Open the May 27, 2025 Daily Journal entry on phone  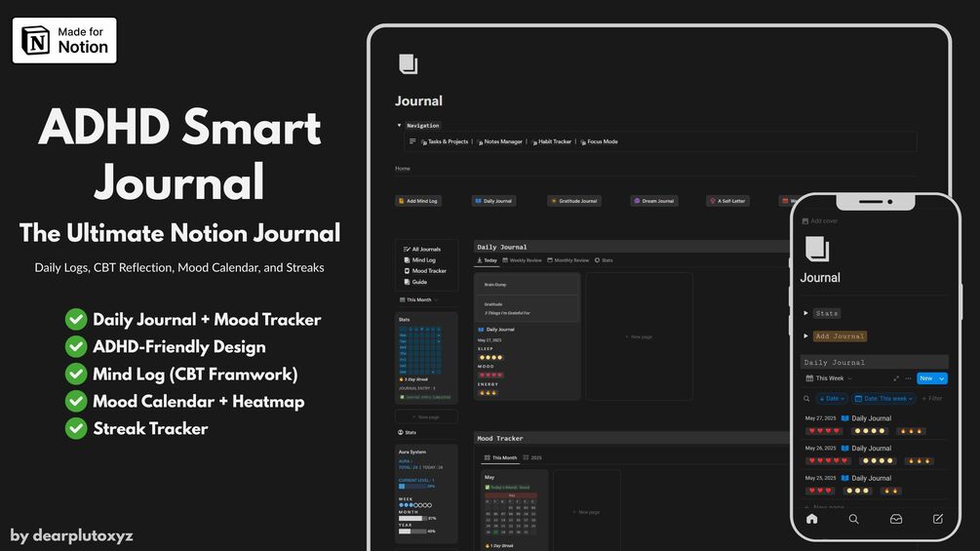pyautogui.click(x=875, y=424)
